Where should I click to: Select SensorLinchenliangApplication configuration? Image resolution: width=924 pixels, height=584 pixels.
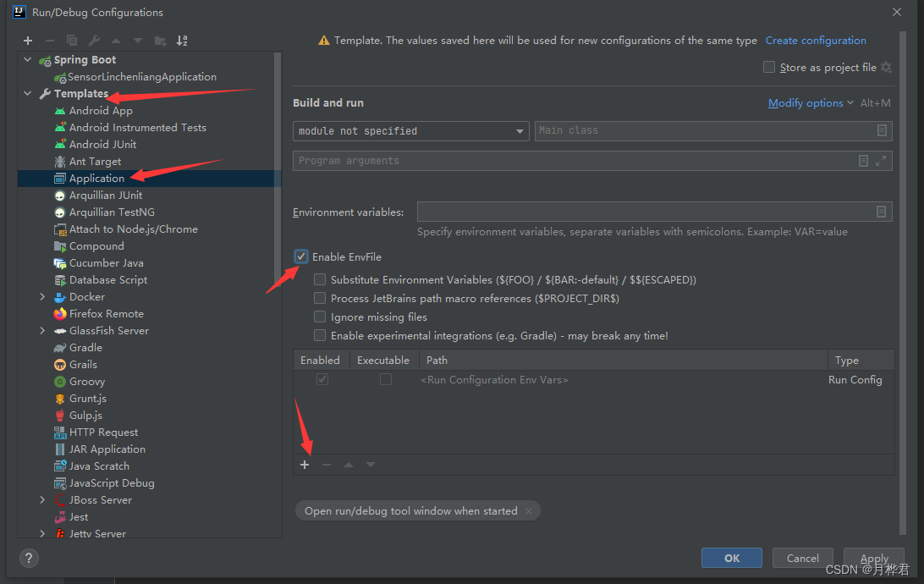[x=135, y=77]
